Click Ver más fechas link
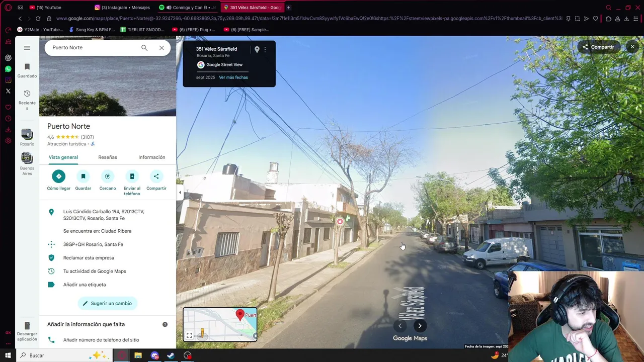This screenshot has height=362, width=644. point(233,77)
